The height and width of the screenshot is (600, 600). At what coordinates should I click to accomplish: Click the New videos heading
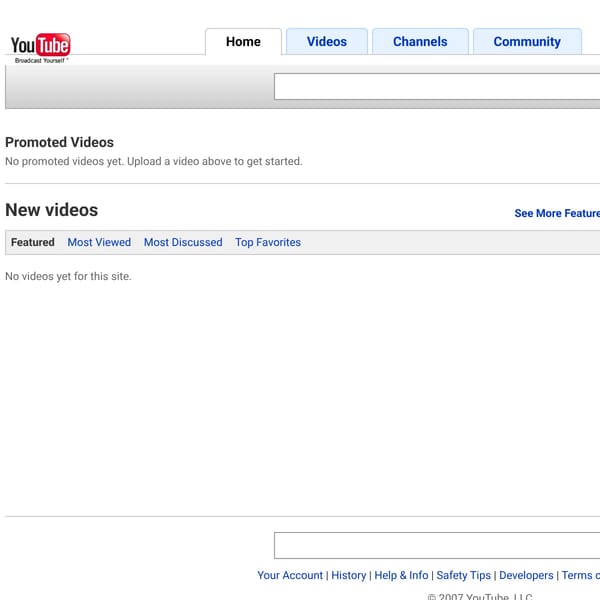point(52,210)
